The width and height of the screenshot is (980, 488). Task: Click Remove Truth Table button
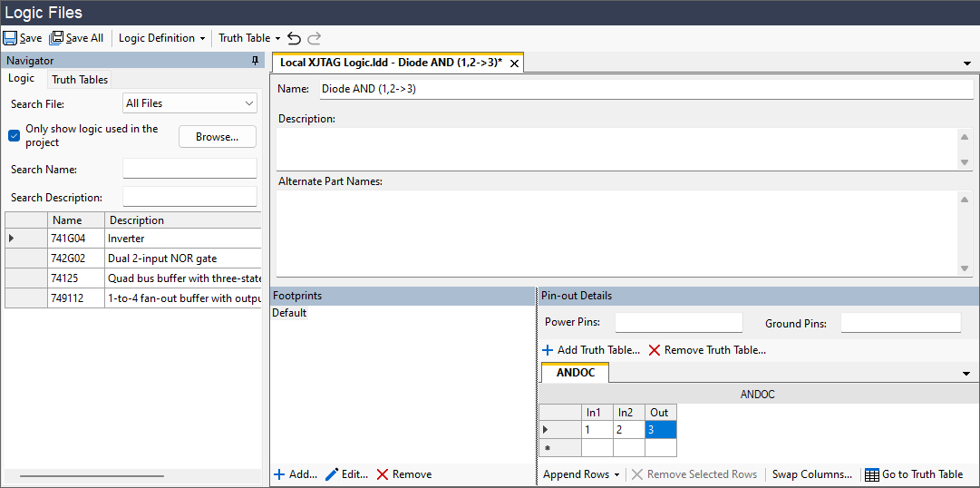(x=707, y=350)
